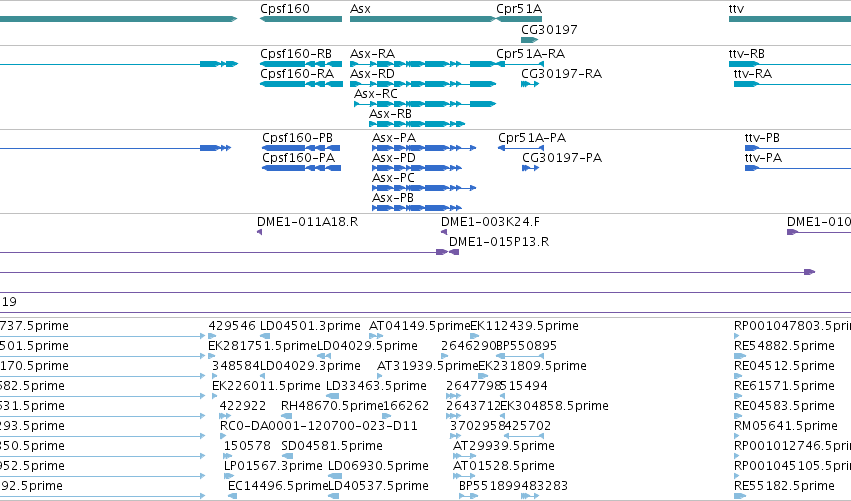
Task: Select the Cpsf160-PA protein label
Action: click(x=299, y=158)
